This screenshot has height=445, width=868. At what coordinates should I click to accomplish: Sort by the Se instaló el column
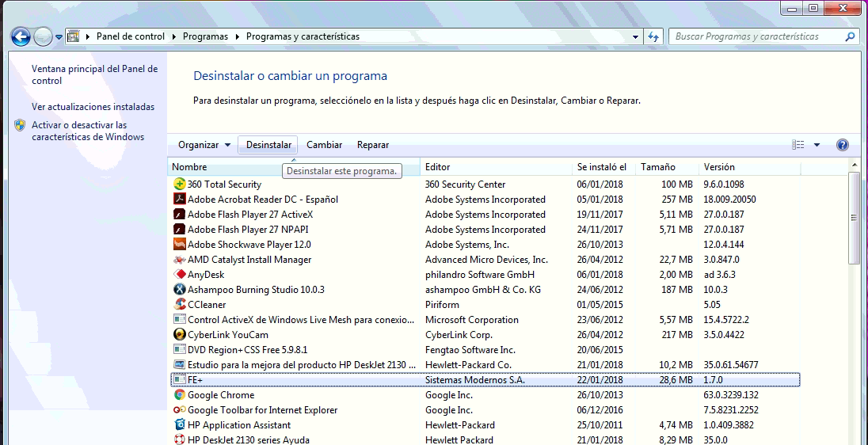(x=603, y=166)
